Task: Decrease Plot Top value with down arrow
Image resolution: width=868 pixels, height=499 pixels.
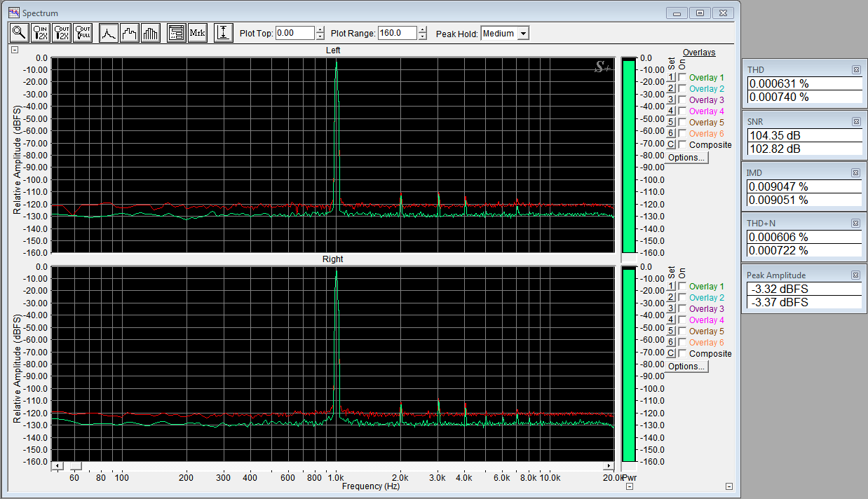Action: coord(320,36)
